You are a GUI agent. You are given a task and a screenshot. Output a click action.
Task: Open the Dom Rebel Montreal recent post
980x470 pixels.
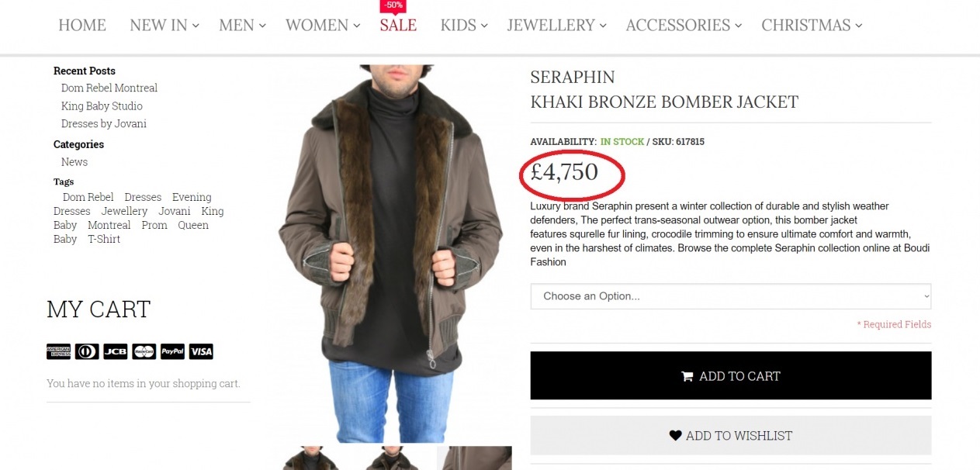109,88
